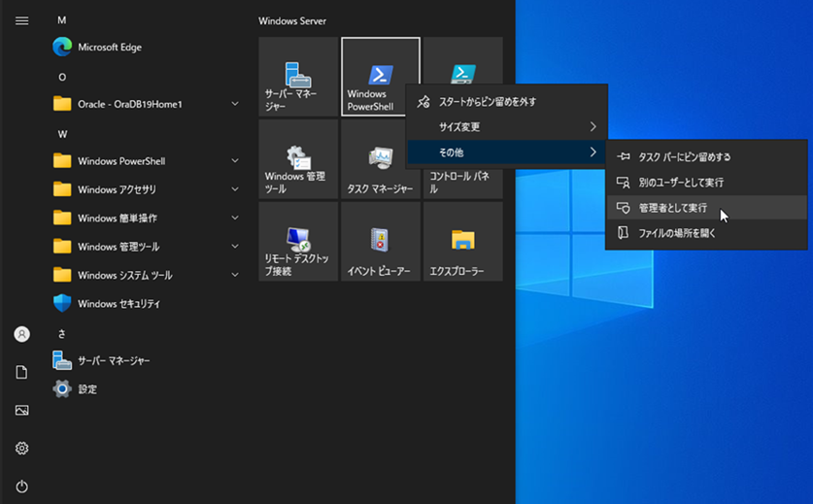Expand the Oracle - OraDB19Home1 chevron
Image resolution: width=813 pixels, height=504 pixels.
click(235, 104)
